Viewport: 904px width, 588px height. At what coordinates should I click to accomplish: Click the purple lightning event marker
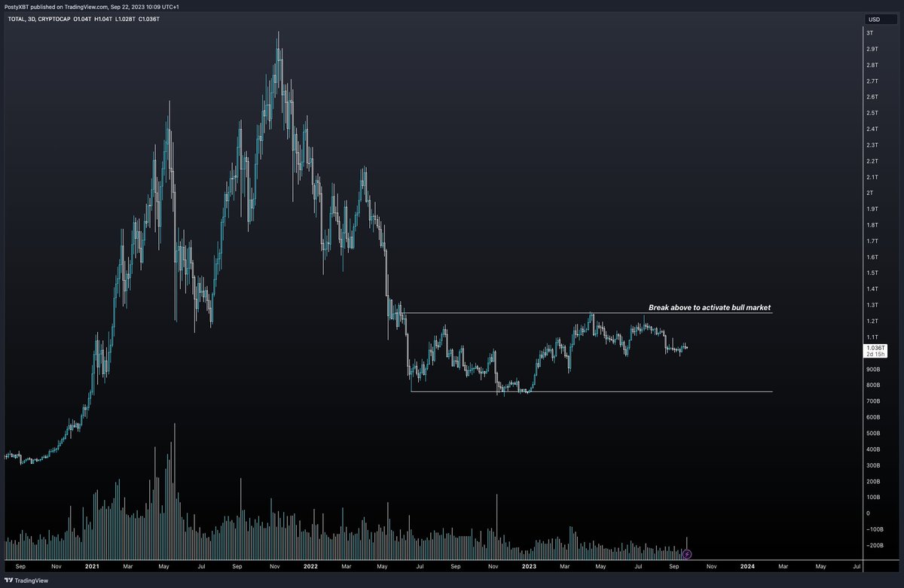tap(686, 554)
